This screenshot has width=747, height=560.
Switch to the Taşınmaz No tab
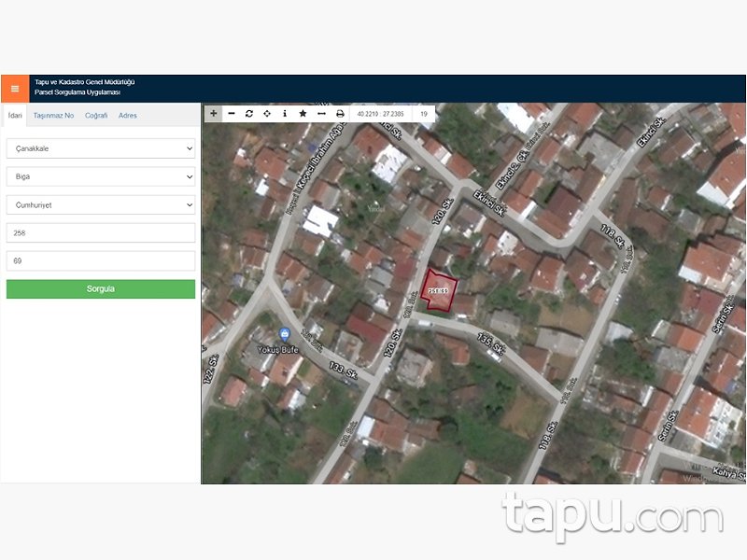(53, 116)
